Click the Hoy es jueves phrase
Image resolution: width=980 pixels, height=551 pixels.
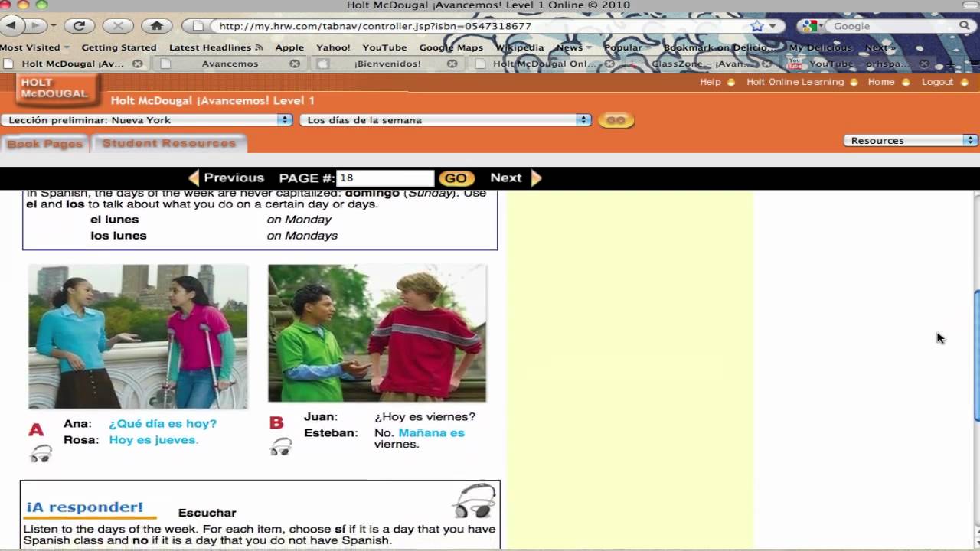[153, 440]
